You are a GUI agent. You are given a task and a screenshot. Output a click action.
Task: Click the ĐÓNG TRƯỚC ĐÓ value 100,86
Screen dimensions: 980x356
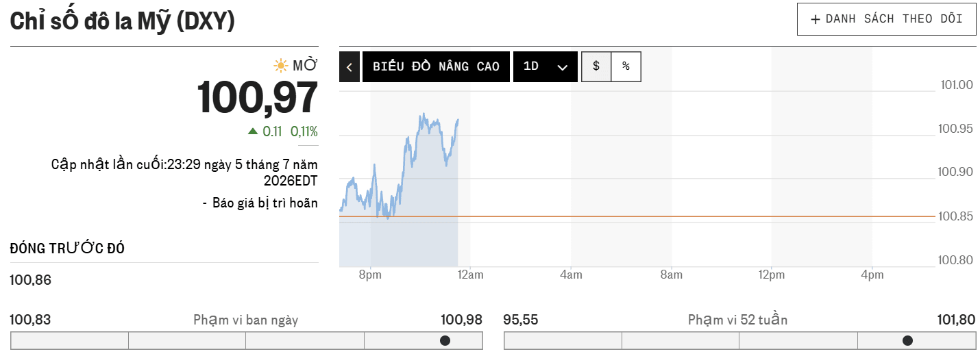[x=31, y=280]
